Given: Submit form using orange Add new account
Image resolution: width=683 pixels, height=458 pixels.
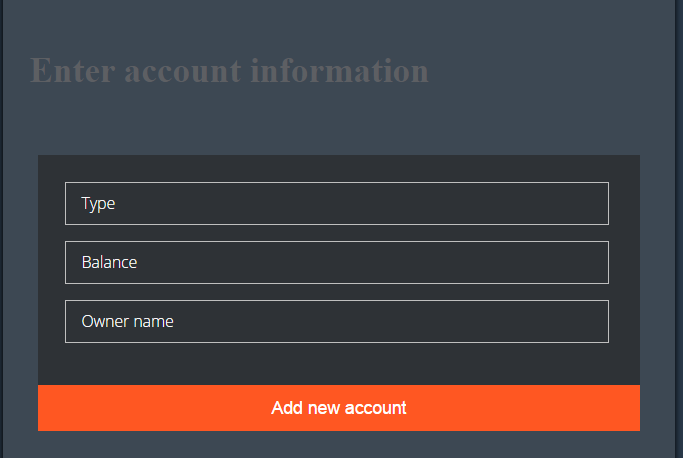Looking at the screenshot, I should click(339, 408).
